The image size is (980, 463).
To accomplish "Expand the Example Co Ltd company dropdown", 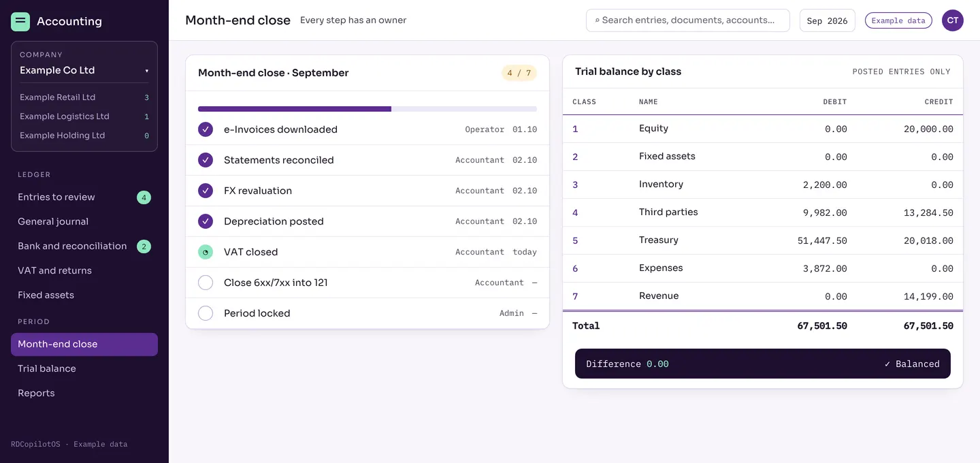I will click(x=84, y=70).
